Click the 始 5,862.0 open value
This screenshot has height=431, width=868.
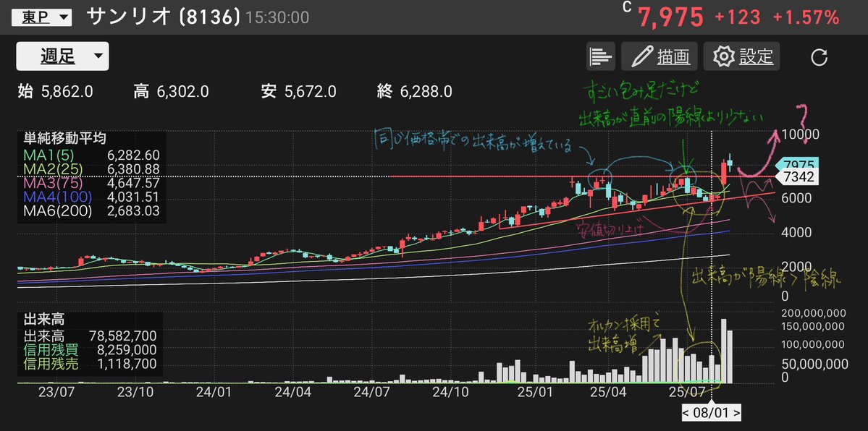click(55, 91)
